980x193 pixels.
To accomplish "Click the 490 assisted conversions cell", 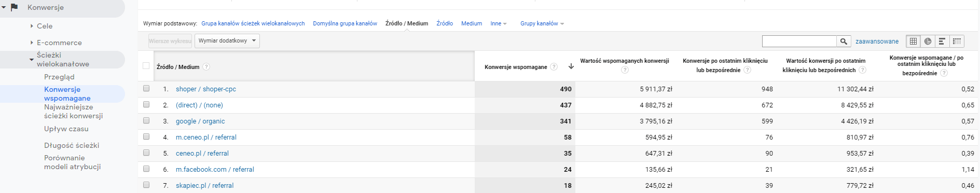I will pos(565,89).
